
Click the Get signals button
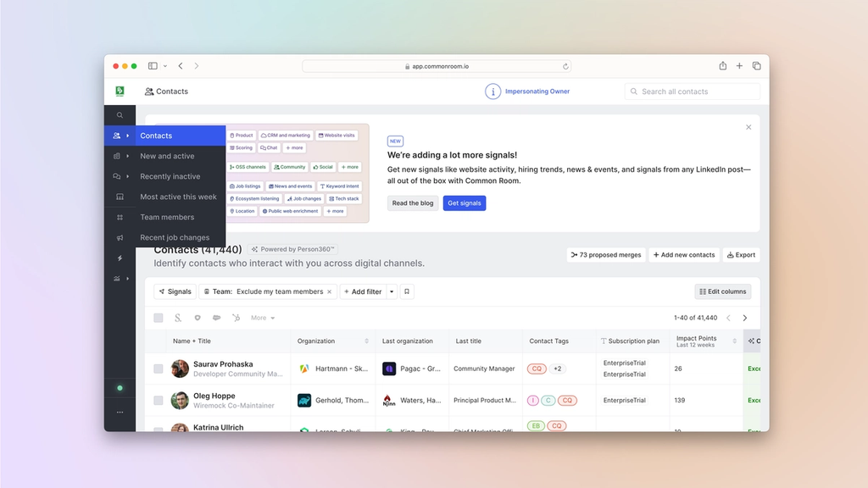click(465, 203)
